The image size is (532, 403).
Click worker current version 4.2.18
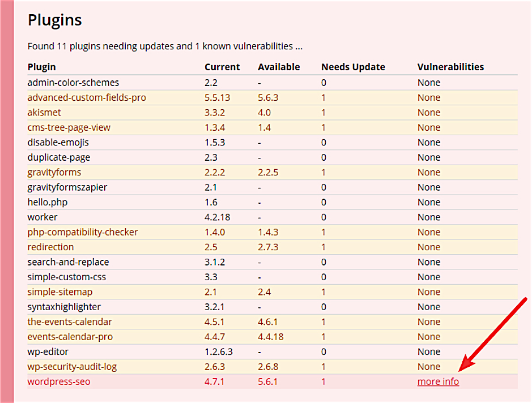point(218,217)
